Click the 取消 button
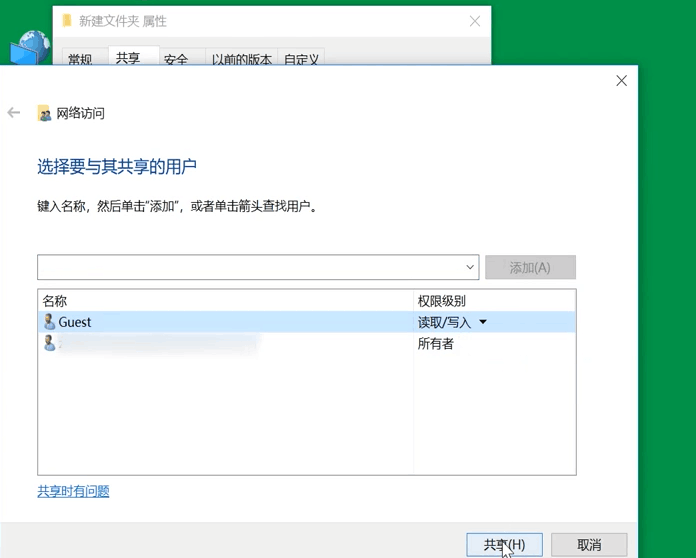Image resolution: width=696 pixels, height=558 pixels. (589, 545)
